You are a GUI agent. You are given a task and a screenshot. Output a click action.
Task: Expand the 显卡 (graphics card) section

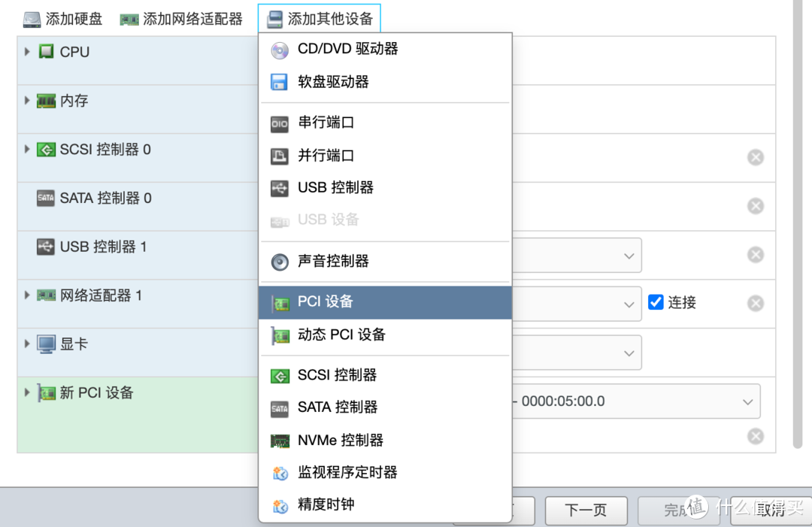coord(26,342)
